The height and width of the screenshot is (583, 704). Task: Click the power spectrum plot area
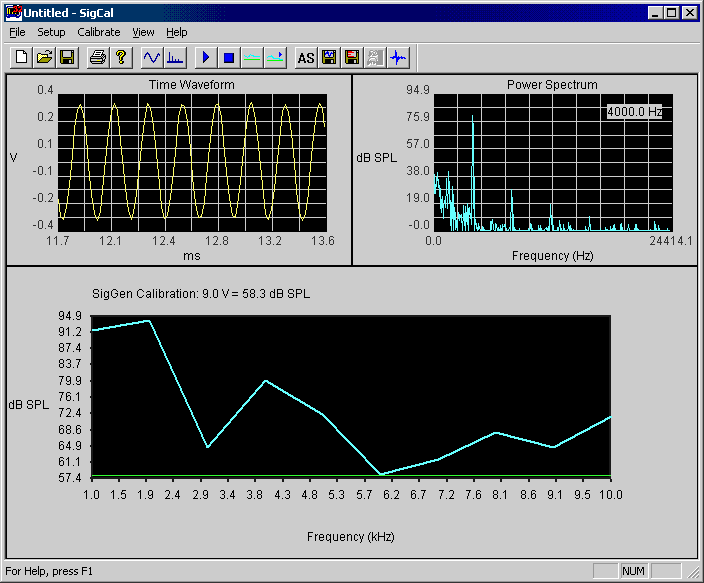553,163
